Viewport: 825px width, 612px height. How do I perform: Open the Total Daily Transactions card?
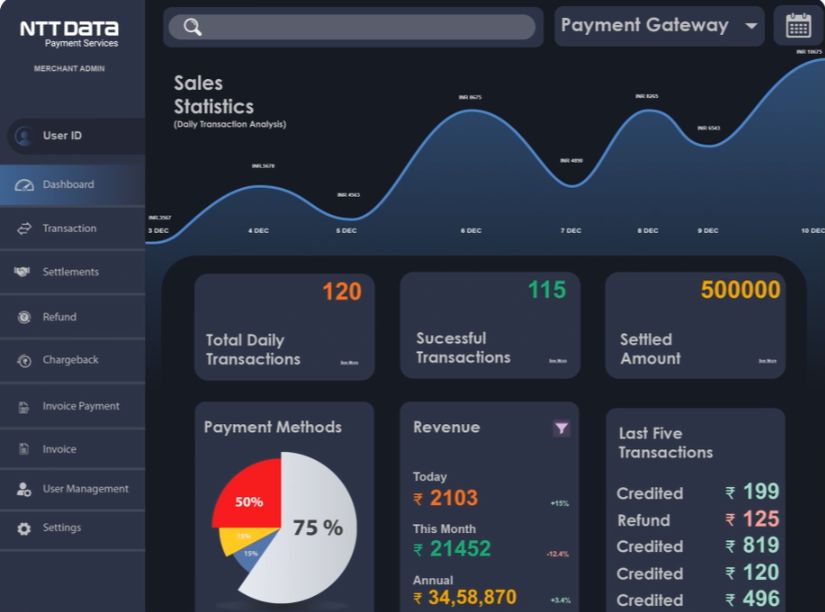(x=285, y=327)
